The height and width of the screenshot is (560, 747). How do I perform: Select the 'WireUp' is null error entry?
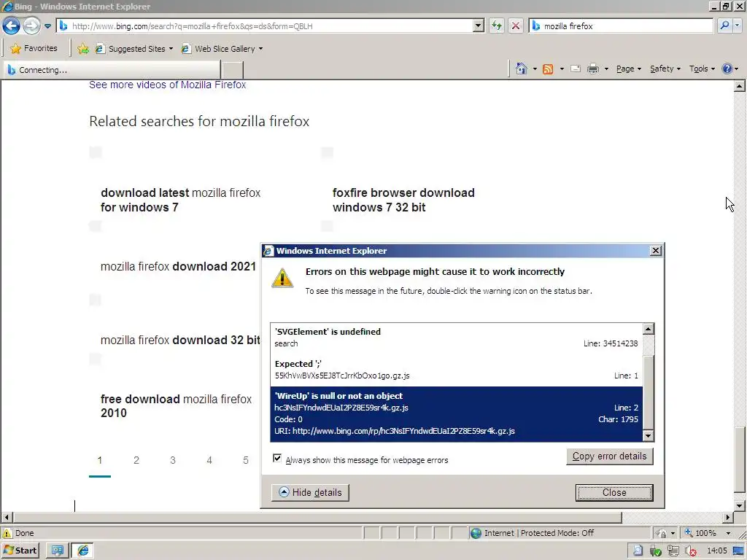click(457, 413)
